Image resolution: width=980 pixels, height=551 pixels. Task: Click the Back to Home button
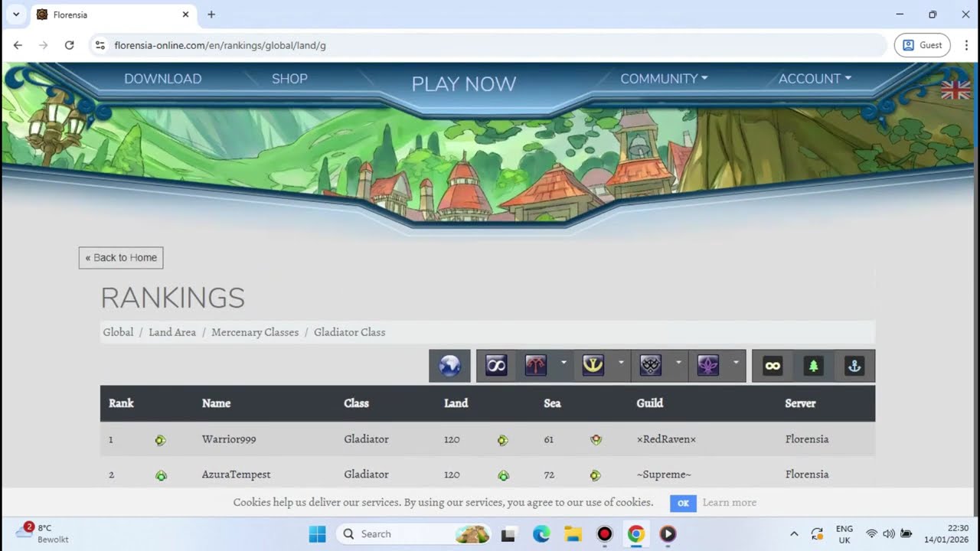pos(121,258)
